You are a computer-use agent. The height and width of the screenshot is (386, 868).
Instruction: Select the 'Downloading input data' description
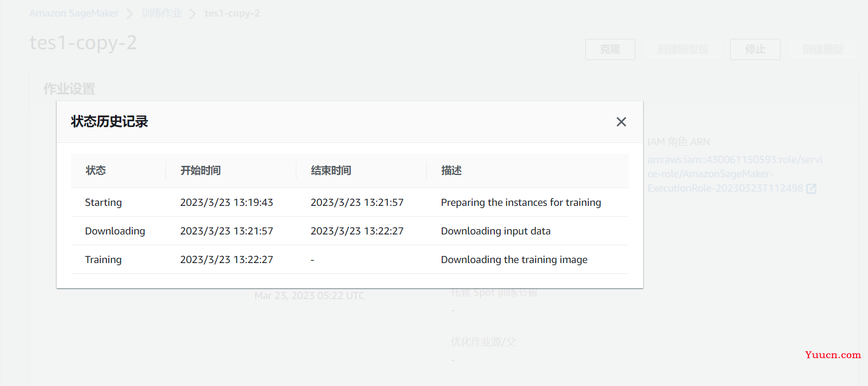(496, 231)
